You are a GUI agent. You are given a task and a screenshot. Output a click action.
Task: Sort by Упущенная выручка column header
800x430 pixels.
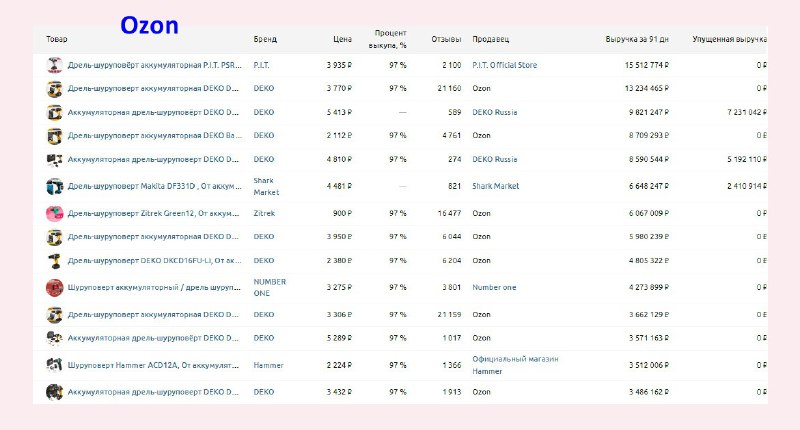coord(730,39)
